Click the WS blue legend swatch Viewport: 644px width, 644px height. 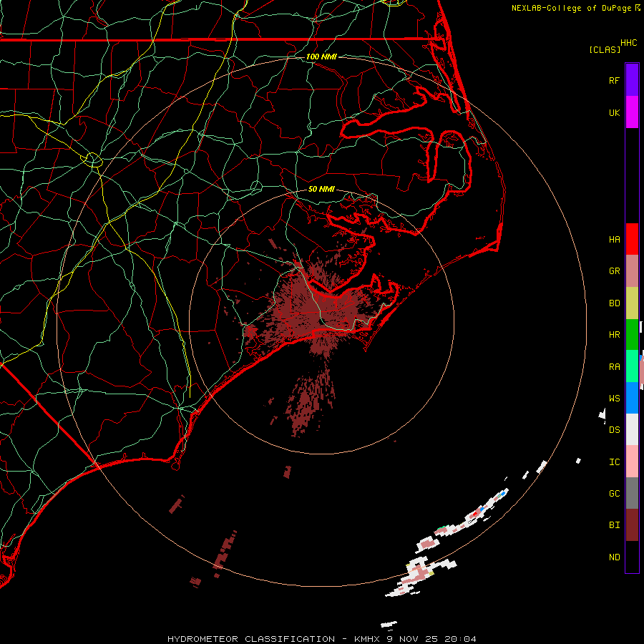tap(632, 398)
